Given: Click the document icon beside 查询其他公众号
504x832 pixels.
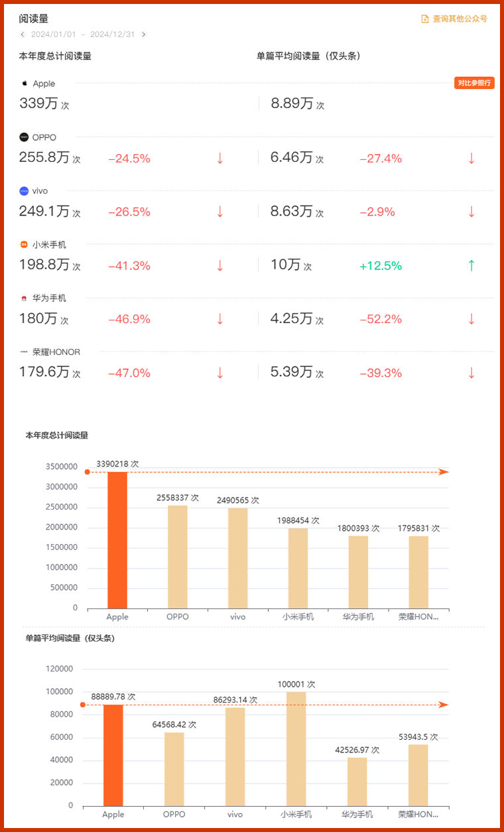Looking at the screenshot, I should click(x=425, y=19).
